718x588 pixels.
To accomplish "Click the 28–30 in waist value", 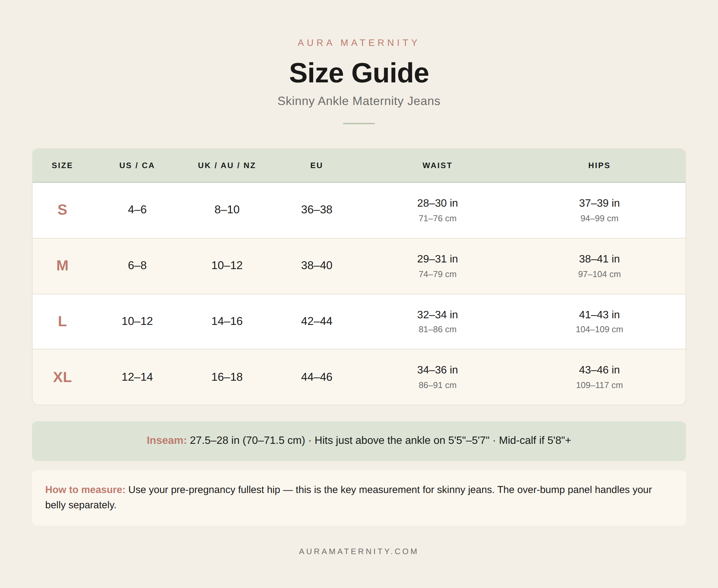I will pos(437,203).
